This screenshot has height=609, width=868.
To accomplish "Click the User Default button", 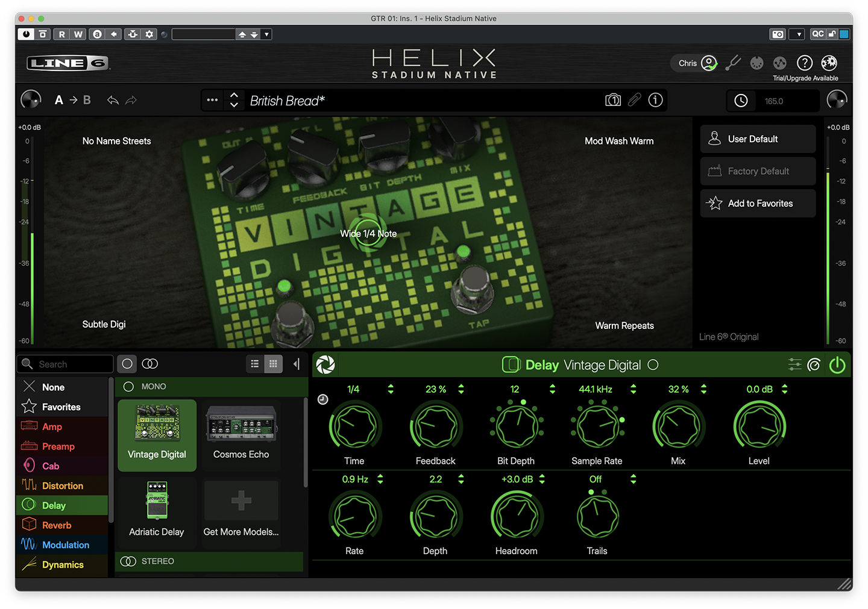I will pyautogui.click(x=758, y=139).
